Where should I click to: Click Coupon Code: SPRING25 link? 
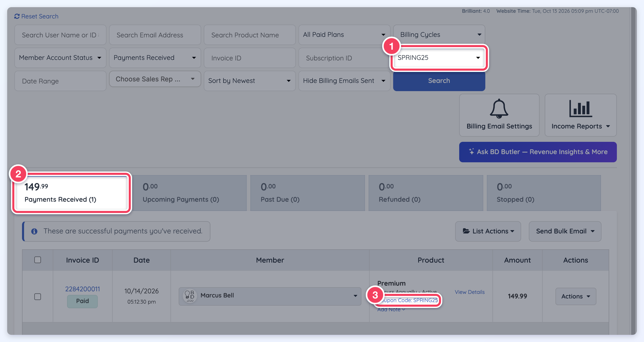[x=408, y=300]
